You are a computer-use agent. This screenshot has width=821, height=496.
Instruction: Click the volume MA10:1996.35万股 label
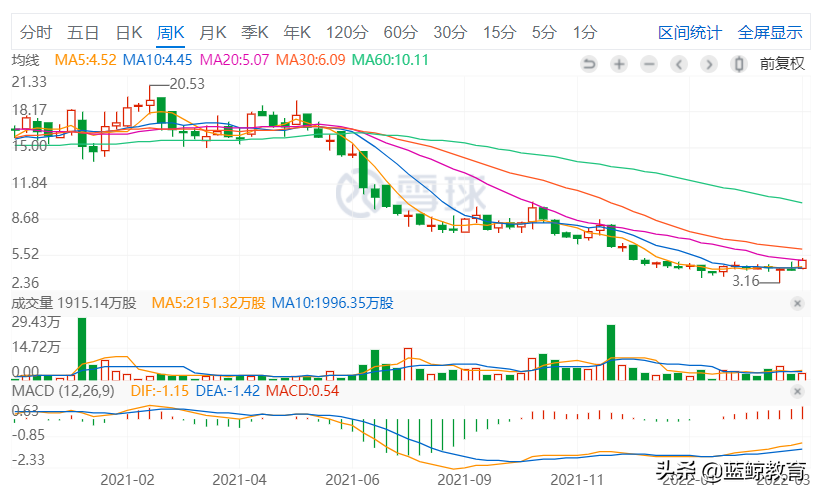(x=332, y=303)
